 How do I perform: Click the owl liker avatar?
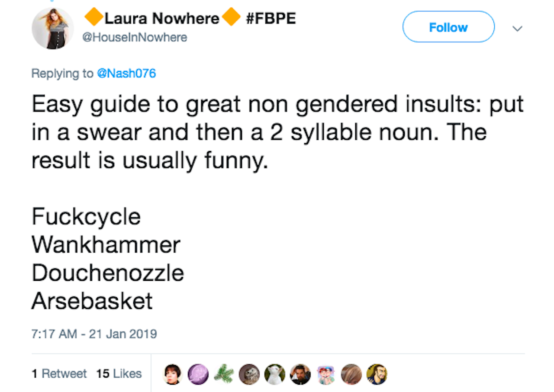(249, 374)
